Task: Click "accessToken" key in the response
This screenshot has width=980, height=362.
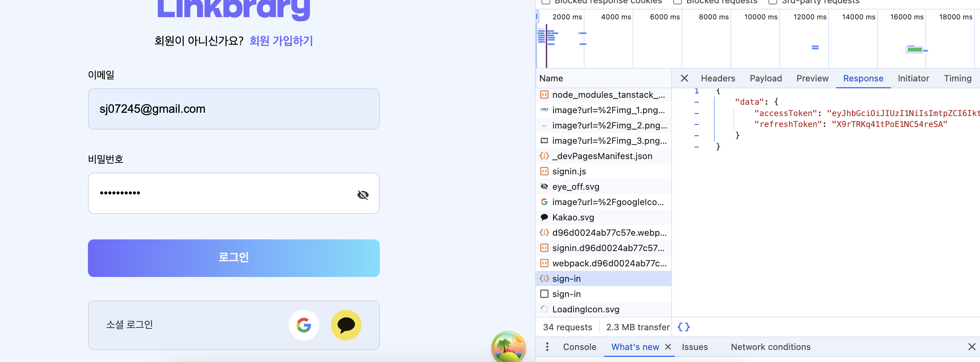Action: point(786,113)
